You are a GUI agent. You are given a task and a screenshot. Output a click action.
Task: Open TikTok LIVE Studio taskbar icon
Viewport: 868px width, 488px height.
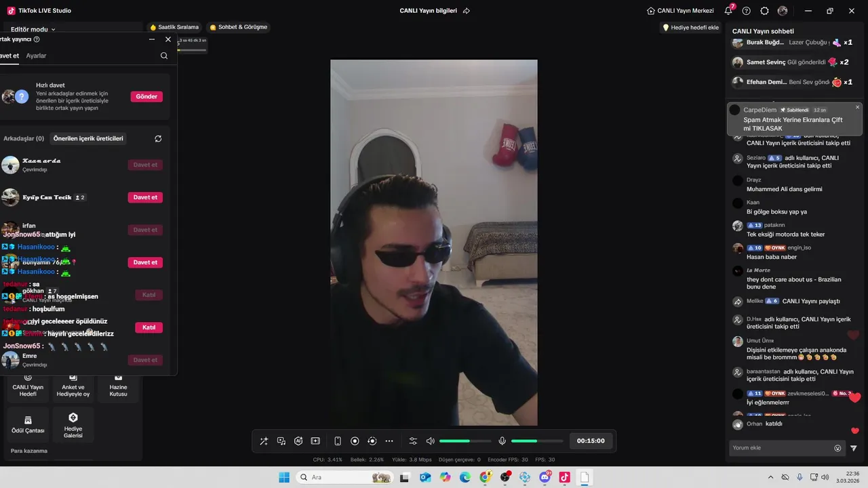click(564, 477)
